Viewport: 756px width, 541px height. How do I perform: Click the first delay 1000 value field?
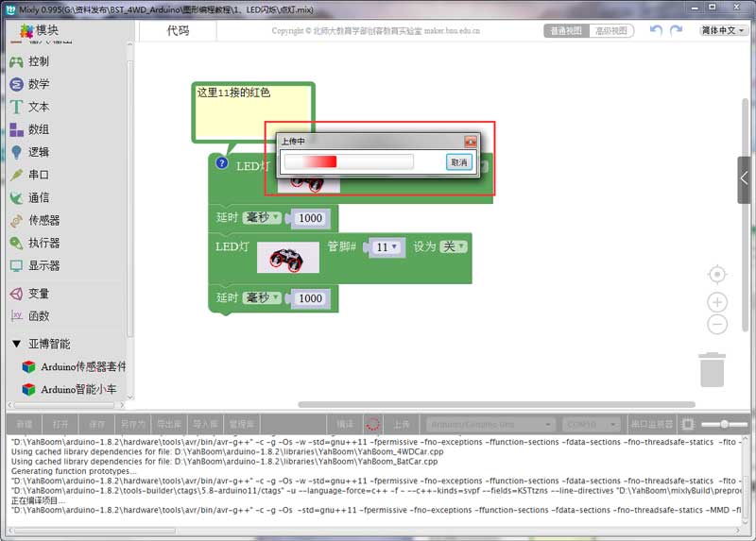(x=310, y=218)
